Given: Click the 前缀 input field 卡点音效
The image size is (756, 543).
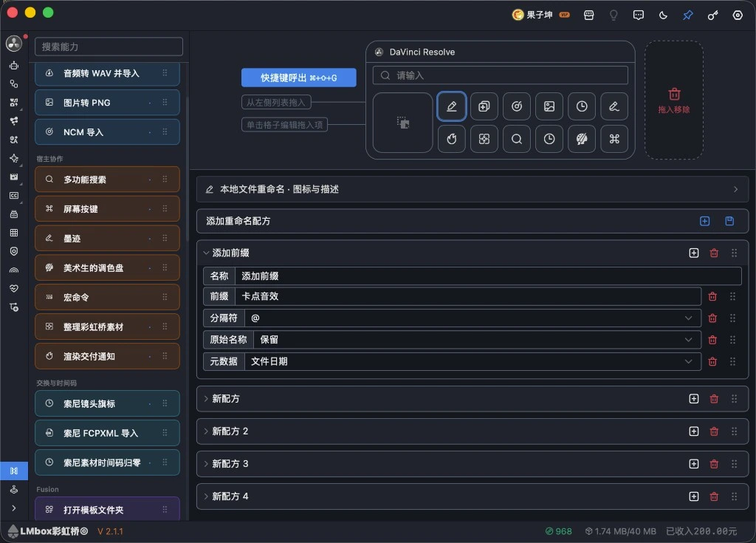Looking at the screenshot, I should point(467,296).
